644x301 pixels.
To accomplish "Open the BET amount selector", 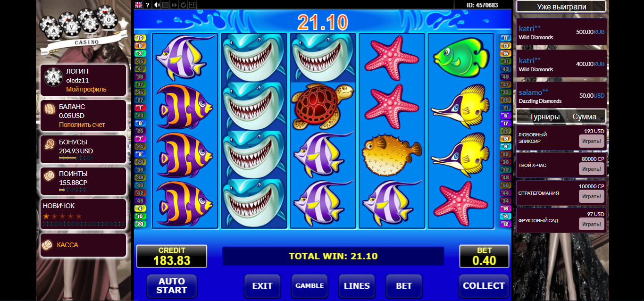I will tap(404, 286).
